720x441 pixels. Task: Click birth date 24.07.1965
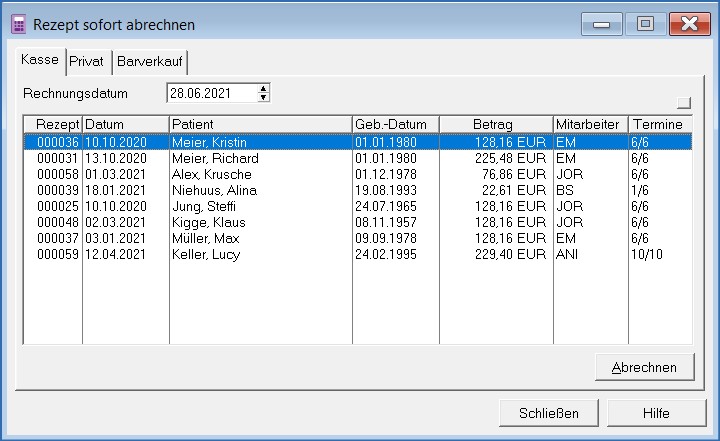pos(386,206)
